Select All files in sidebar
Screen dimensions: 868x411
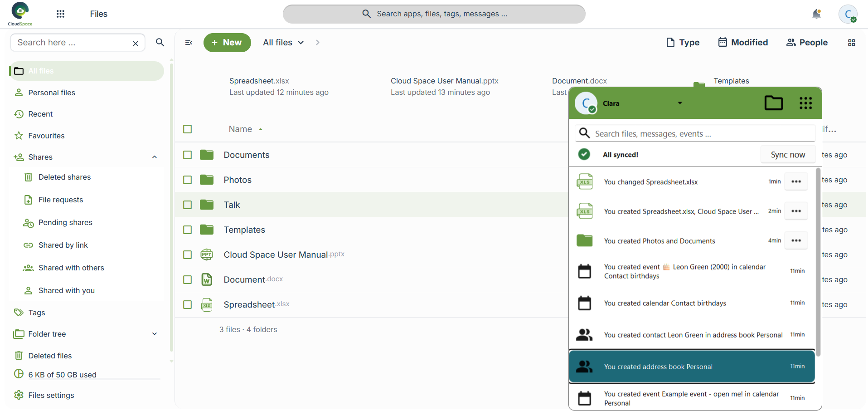pyautogui.click(x=87, y=71)
